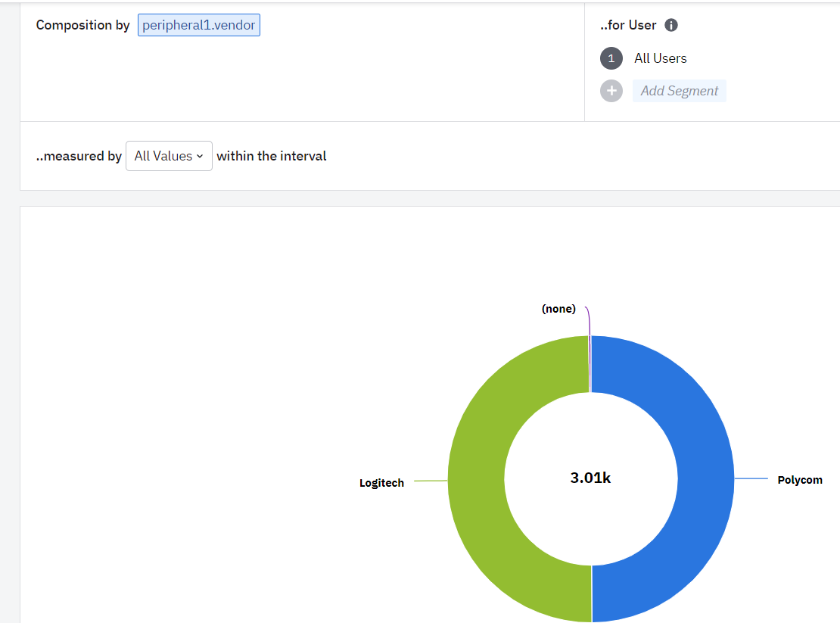The height and width of the screenshot is (623, 840).
Task: Click the ..measured by label
Action: (79, 156)
